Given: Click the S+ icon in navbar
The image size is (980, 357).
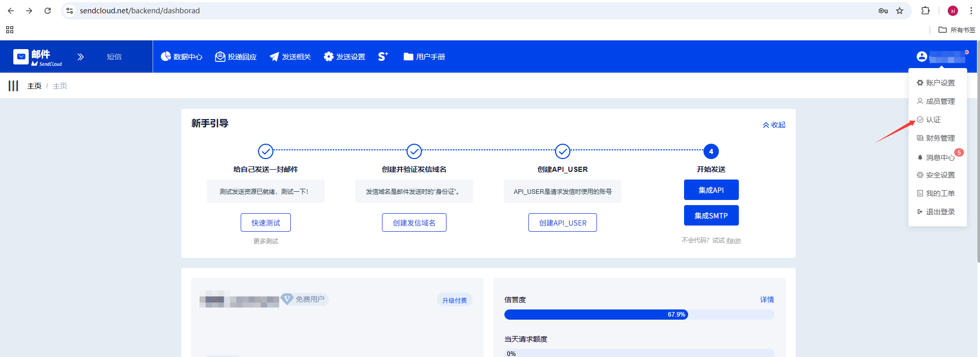Looking at the screenshot, I should tap(383, 56).
